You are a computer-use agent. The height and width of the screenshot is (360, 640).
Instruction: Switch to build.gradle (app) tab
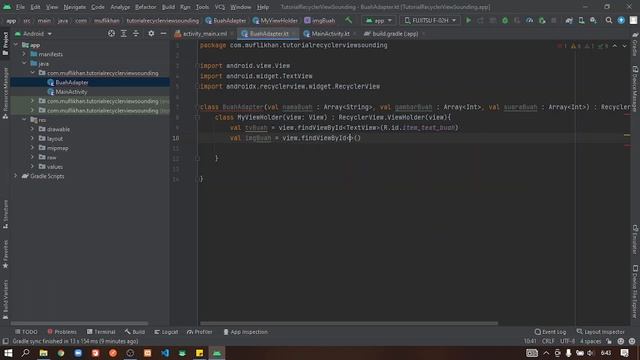pyautogui.click(x=393, y=34)
